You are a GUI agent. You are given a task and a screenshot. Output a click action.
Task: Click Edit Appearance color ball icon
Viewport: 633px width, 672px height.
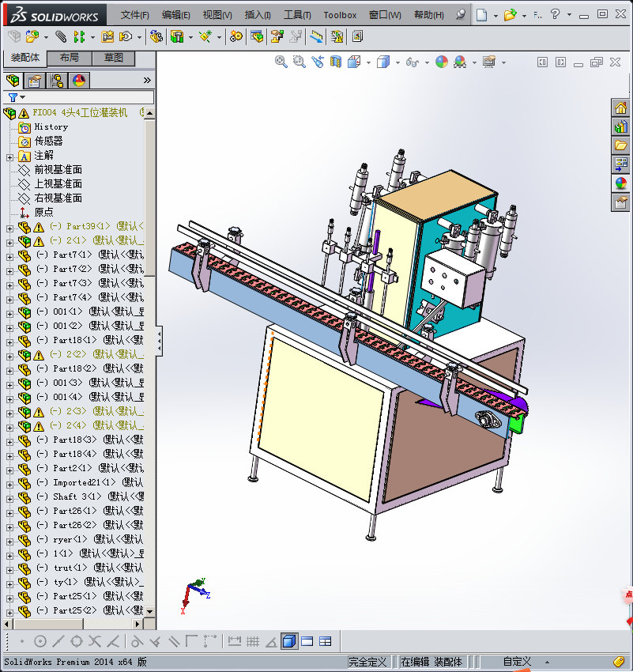(x=442, y=62)
